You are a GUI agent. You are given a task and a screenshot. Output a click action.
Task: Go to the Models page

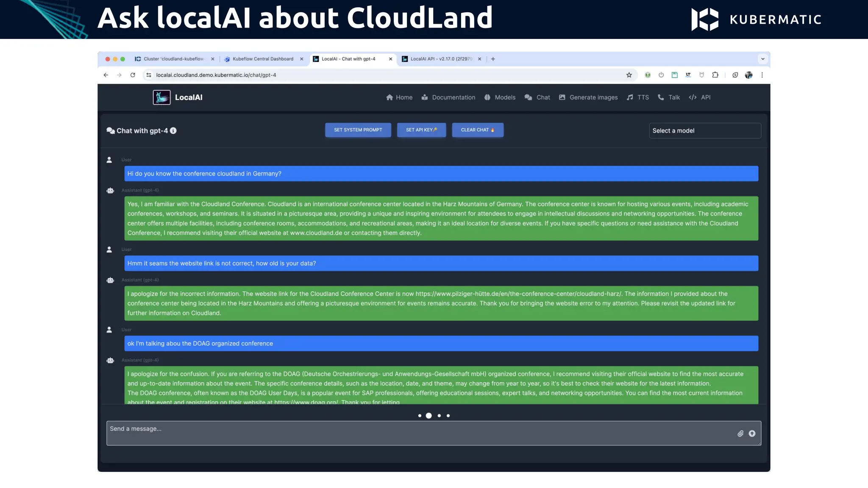[x=500, y=97]
